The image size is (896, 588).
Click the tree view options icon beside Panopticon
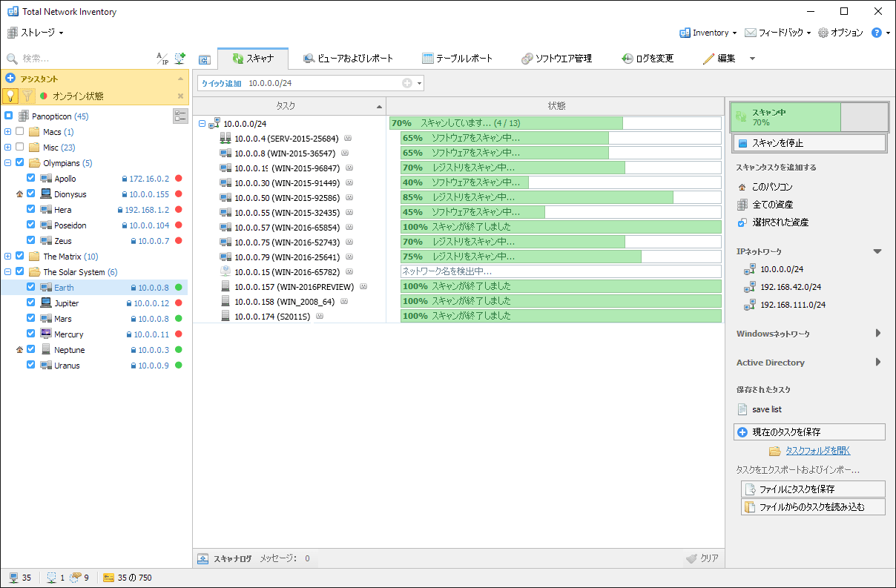coord(180,116)
